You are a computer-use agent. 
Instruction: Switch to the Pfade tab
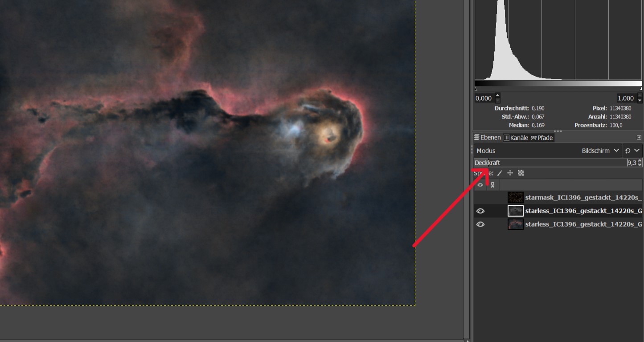tap(541, 138)
